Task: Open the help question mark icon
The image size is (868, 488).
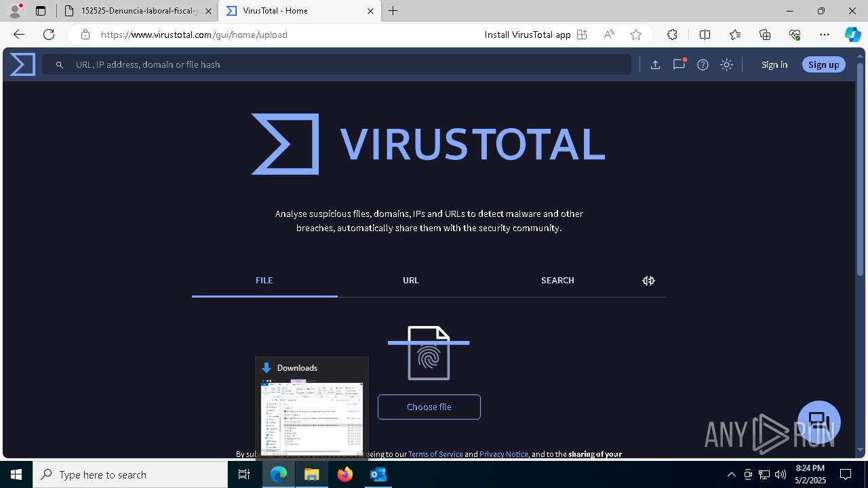Action: click(x=703, y=64)
